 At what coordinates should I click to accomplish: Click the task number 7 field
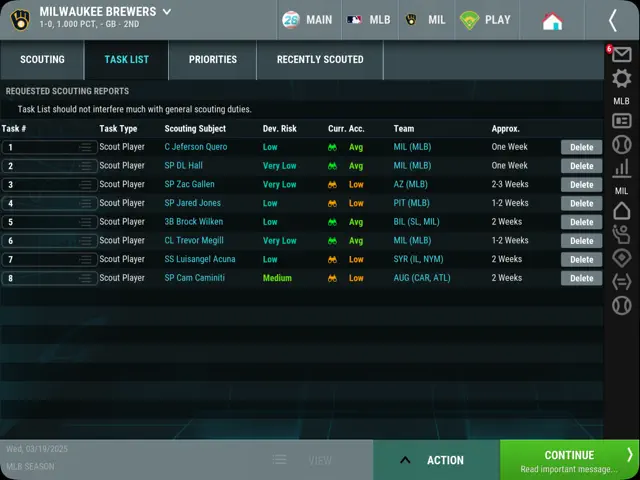point(49,260)
